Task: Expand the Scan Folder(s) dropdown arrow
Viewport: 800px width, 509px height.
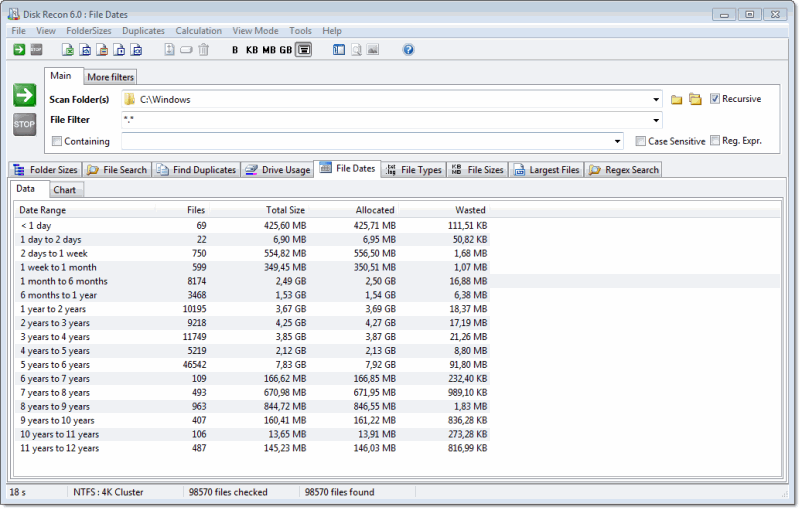Action: tap(656, 99)
